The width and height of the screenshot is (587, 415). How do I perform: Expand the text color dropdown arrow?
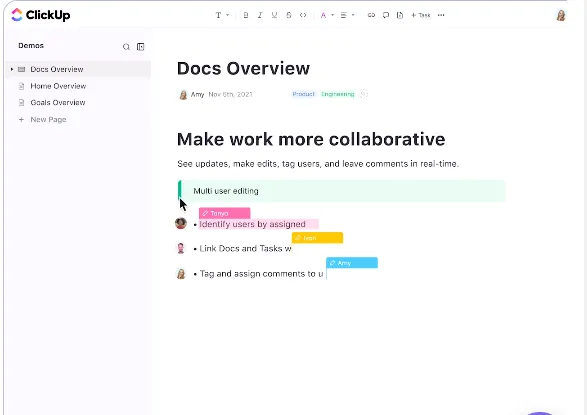pos(332,15)
